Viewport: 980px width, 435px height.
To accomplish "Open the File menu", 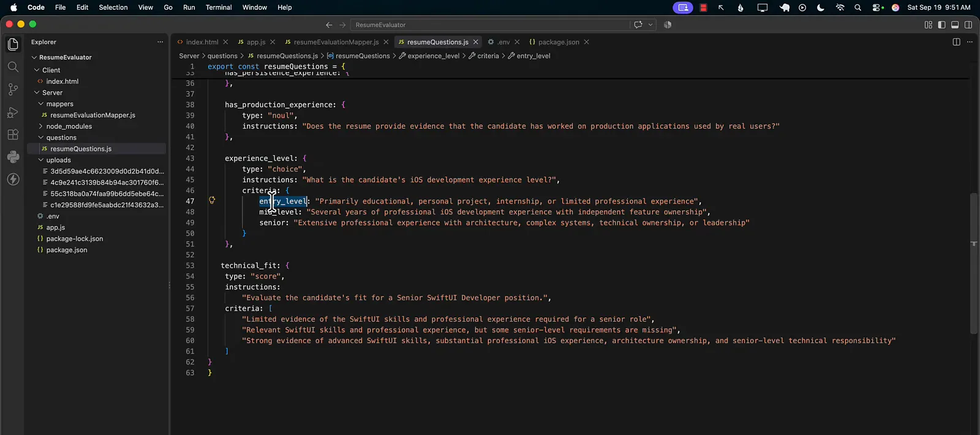I will click(x=60, y=7).
